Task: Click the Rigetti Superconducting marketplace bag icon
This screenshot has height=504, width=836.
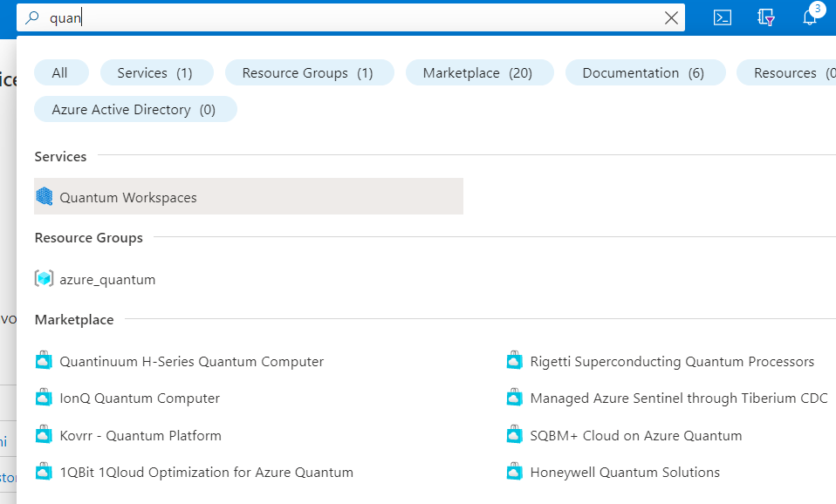Action: [514, 361]
